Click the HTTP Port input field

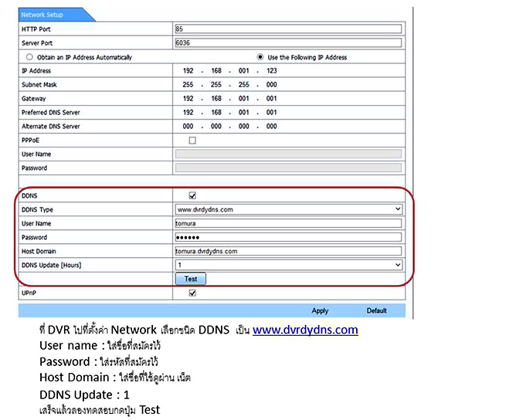tap(288, 29)
